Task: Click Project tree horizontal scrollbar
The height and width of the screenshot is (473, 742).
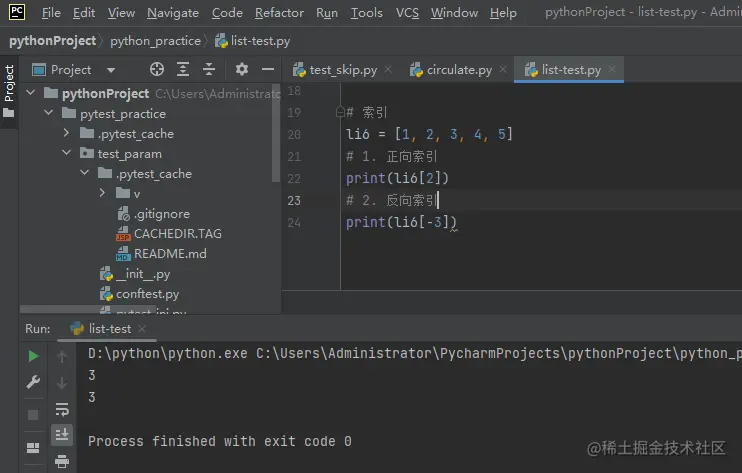Action: [88, 309]
